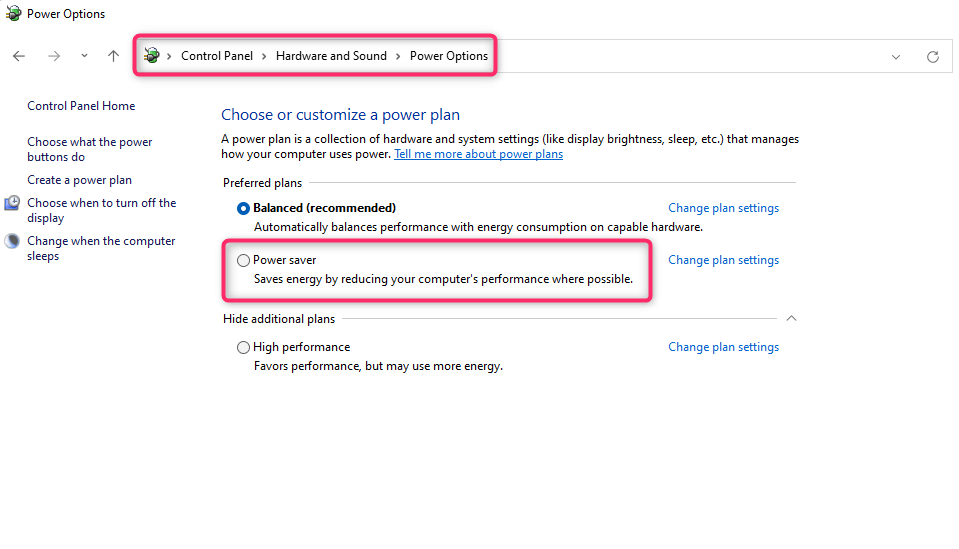
Task: Change plan settings for High performance
Action: pyautogui.click(x=723, y=347)
